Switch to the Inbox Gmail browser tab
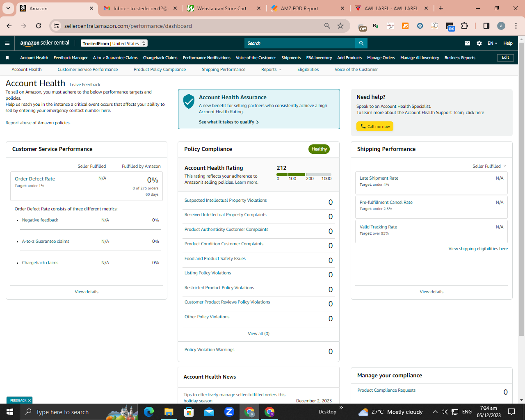Screen dimensions: 525x420 pyautogui.click(x=140, y=8)
